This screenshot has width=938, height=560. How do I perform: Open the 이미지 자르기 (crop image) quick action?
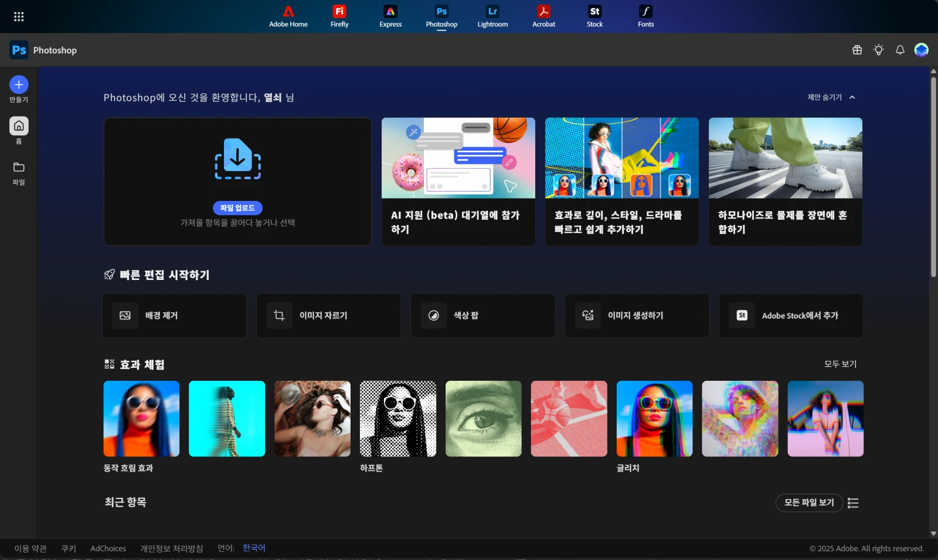tap(328, 315)
